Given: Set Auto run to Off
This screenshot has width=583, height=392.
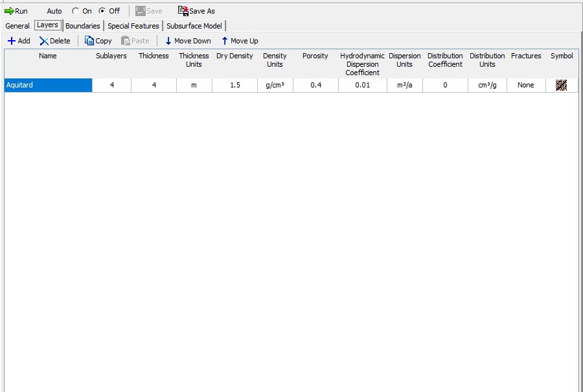Looking at the screenshot, I should tap(102, 11).
